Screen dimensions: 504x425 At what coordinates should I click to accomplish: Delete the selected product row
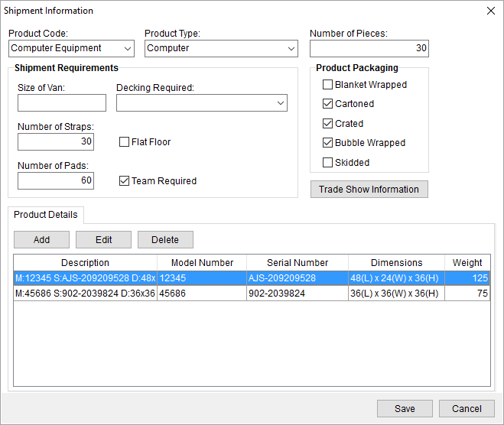click(165, 239)
